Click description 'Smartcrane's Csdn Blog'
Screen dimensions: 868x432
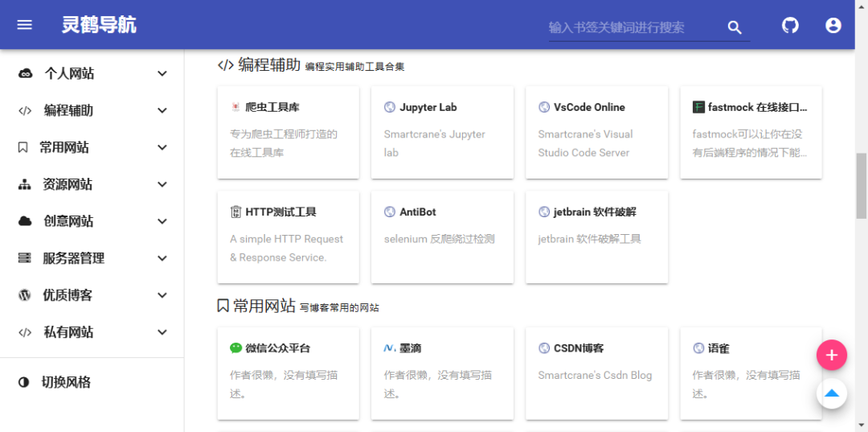pyautogui.click(x=595, y=376)
